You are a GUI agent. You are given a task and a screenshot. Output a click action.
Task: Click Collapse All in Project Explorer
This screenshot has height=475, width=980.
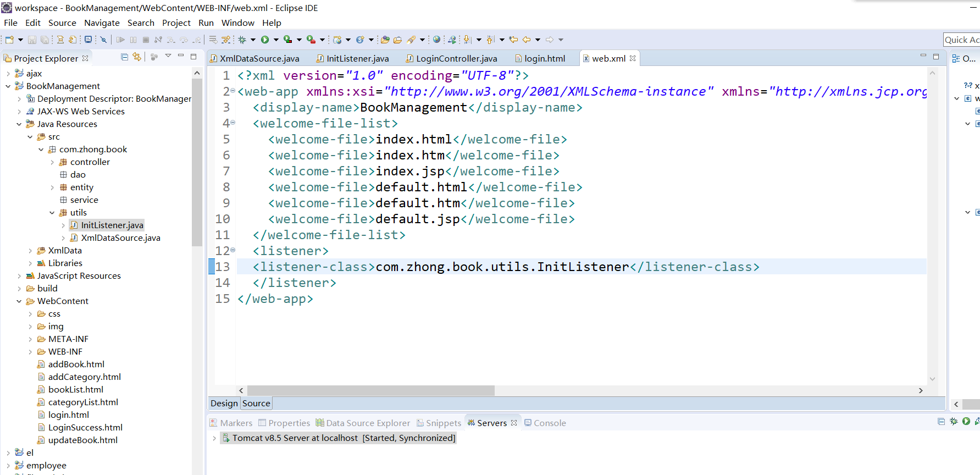(125, 57)
